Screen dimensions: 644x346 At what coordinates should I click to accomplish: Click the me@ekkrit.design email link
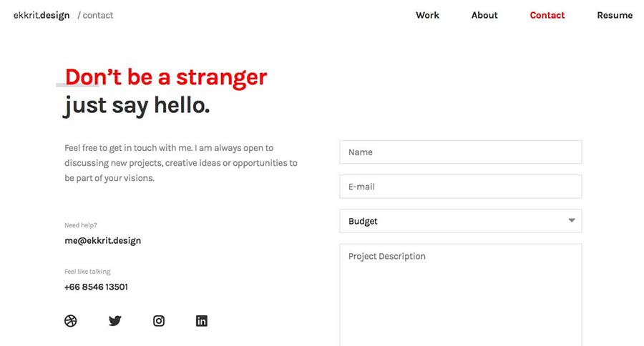click(102, 241)
